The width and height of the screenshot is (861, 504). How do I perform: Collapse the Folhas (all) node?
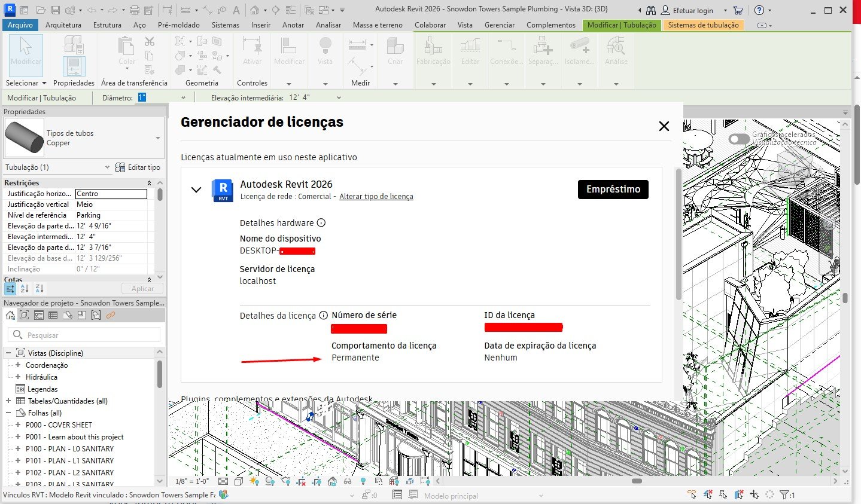tap(8, 413)
